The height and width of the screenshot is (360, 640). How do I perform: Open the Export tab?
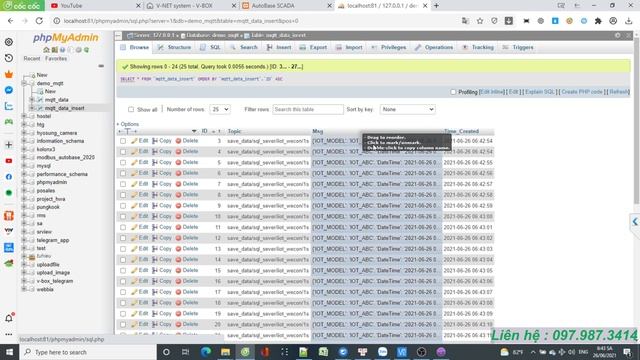pos(313,47)
